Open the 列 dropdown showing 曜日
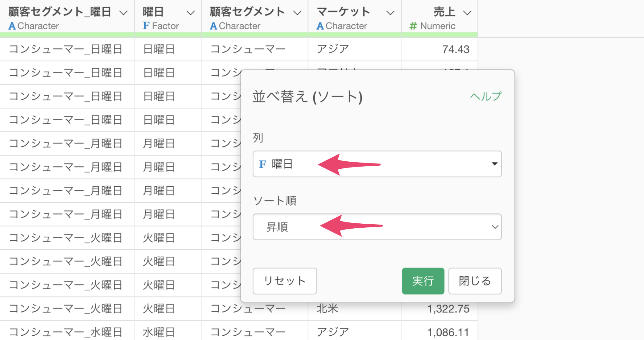 pyautogui.click(x=377, y=164)
